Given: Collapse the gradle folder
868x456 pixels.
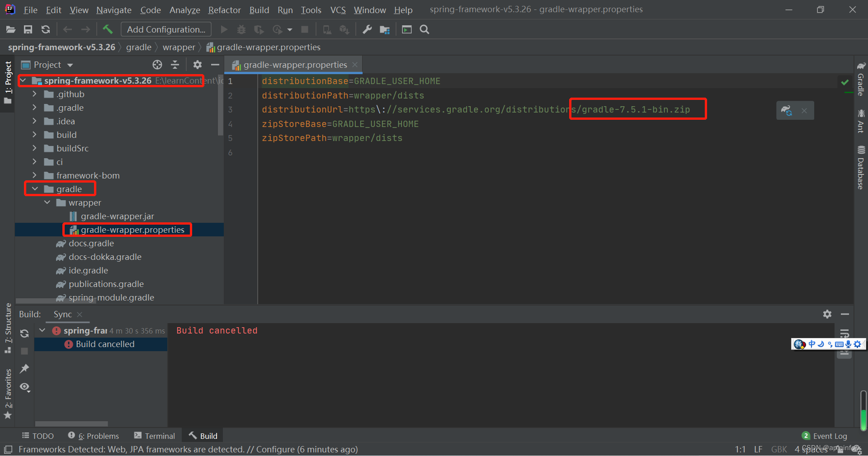Looking at the screenshot, I should [34, 189].
